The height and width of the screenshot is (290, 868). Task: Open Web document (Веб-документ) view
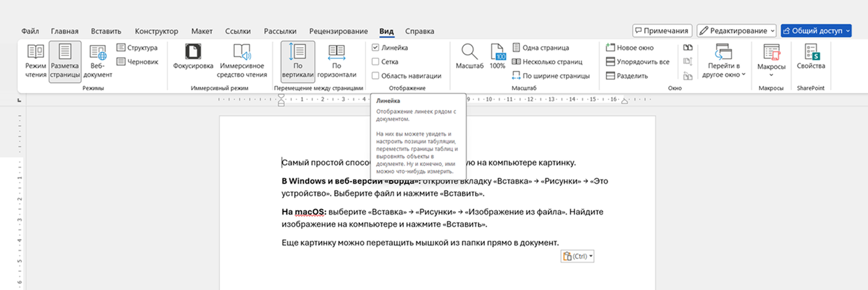[x=98, y=61]
